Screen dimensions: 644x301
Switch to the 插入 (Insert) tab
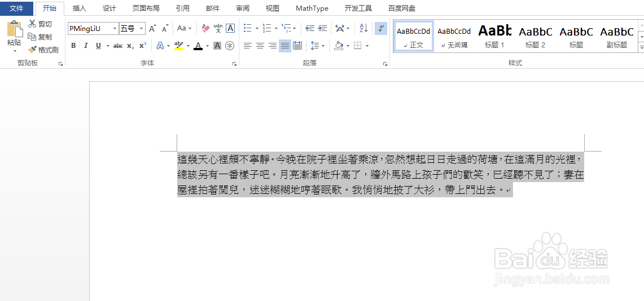coord(79,8)
